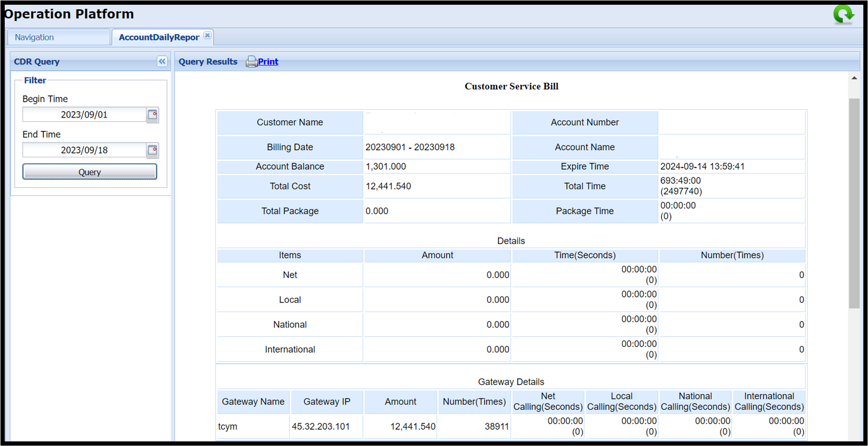868x446 pixels.
Task: Click the green refresh arrow icon
Action: pos(843,15)
